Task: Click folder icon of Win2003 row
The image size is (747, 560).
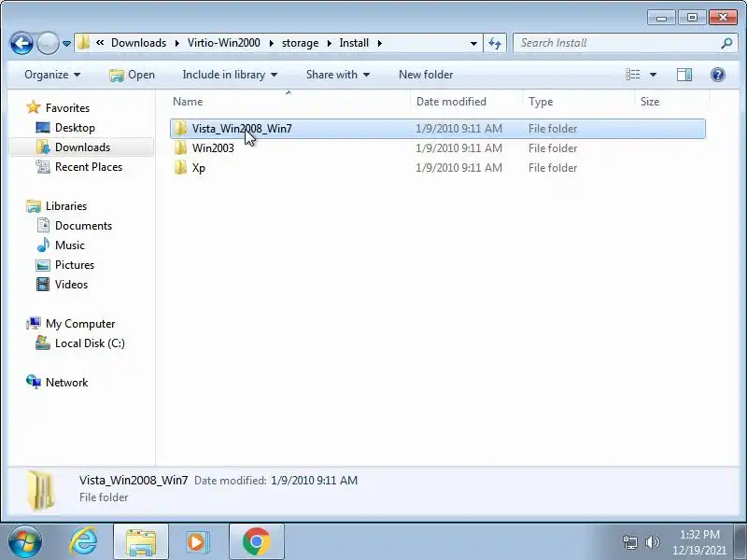Action: coord(180,148)
